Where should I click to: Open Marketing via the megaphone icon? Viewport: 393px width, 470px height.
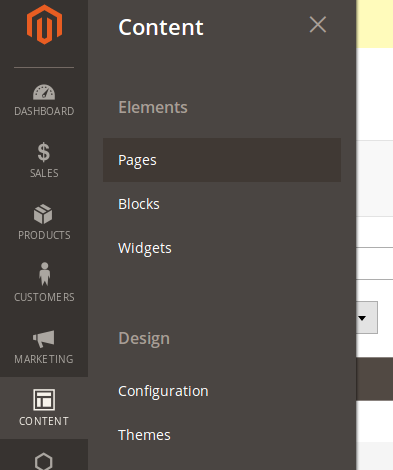pos(44,339)
